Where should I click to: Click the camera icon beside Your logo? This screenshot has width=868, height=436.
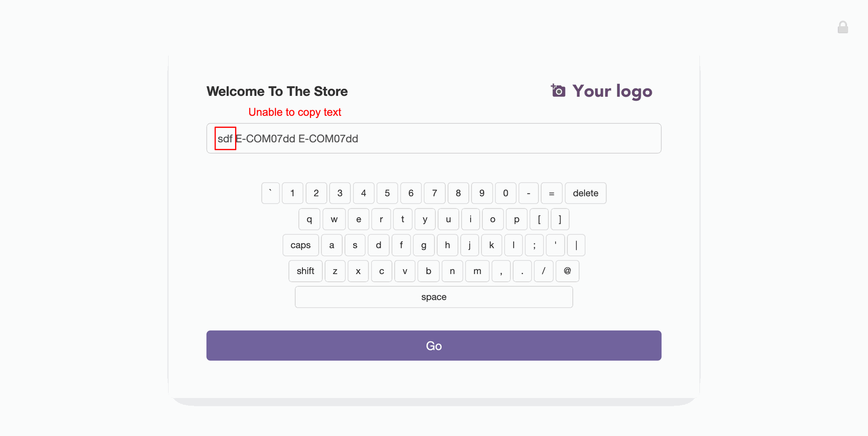[558, 90]
